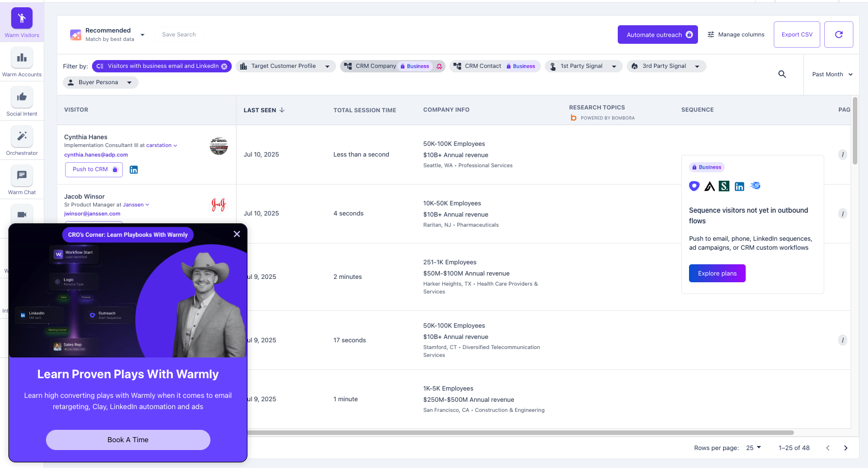Click CRM Company Business filter

tap(393, 66)
